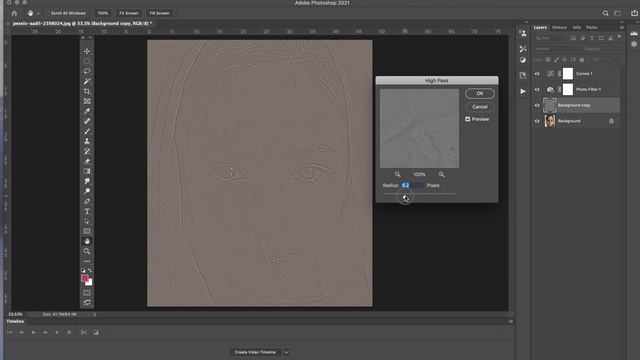Switch to the Info tab

pyautogui.click(x=577, y=27)
